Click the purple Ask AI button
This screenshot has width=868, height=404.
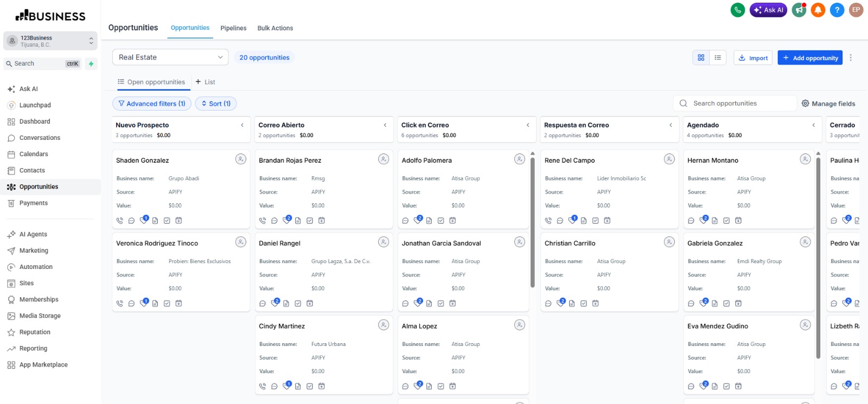pyautogui.click(x=768, y=10)
